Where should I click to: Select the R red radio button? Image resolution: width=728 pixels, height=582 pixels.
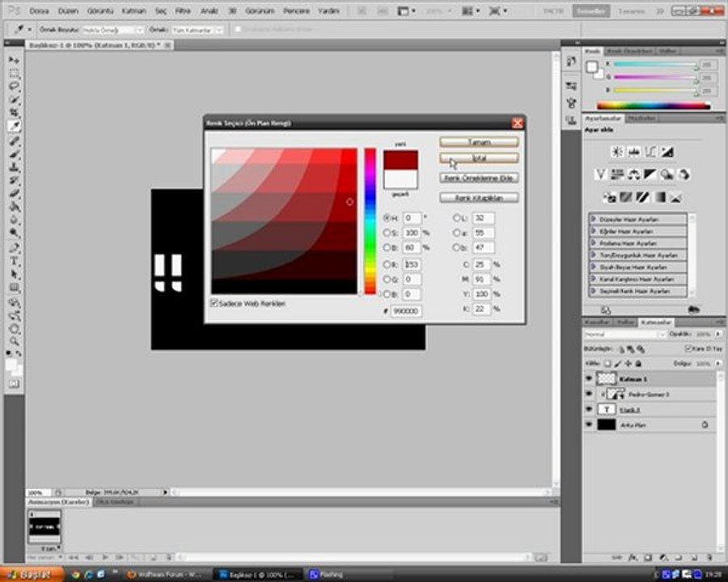(x=387, y=264)
